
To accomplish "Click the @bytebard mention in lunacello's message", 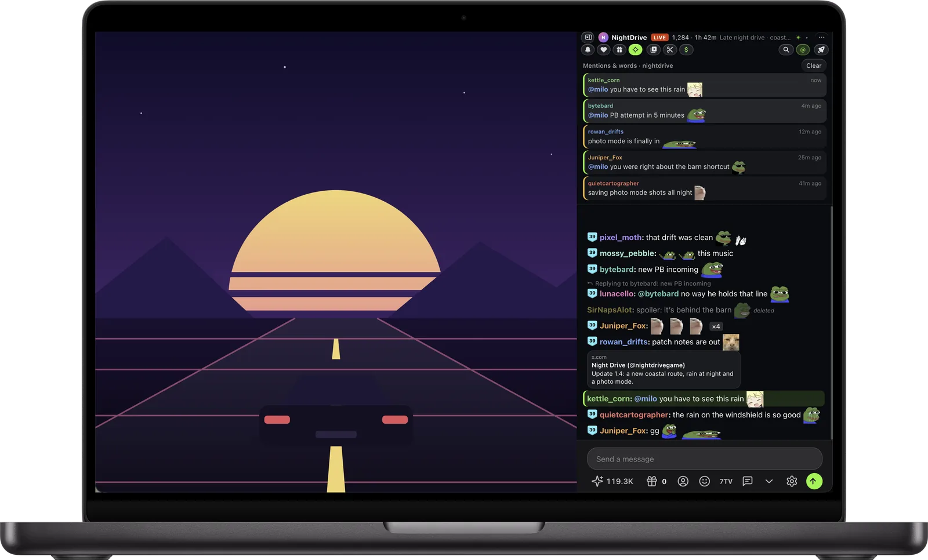I will (658, 294).
